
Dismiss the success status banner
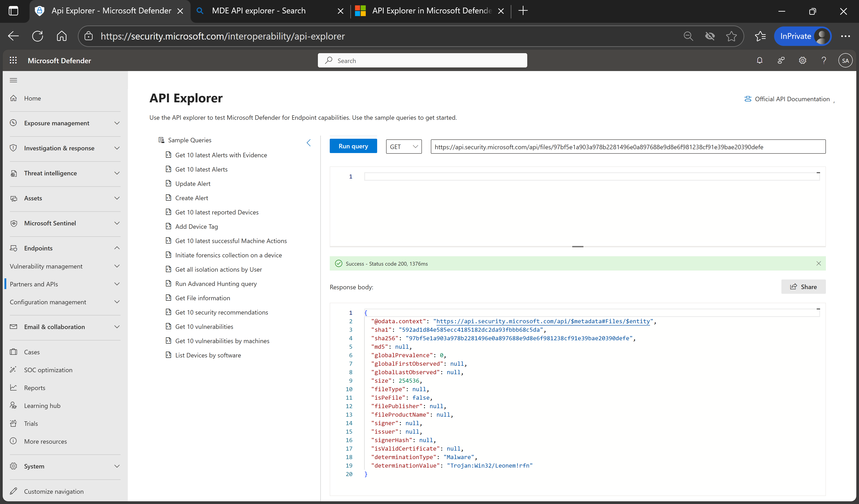(x=819, y=263)
